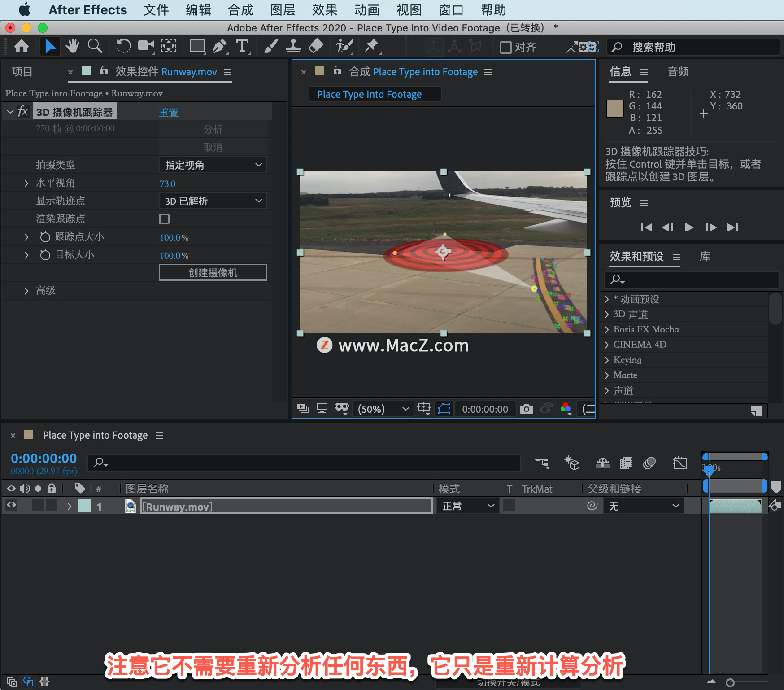This screenshot has width=784, height=690.
Task: Toggle the Snapping 对齐 checkbox
Action: point(505,48)
